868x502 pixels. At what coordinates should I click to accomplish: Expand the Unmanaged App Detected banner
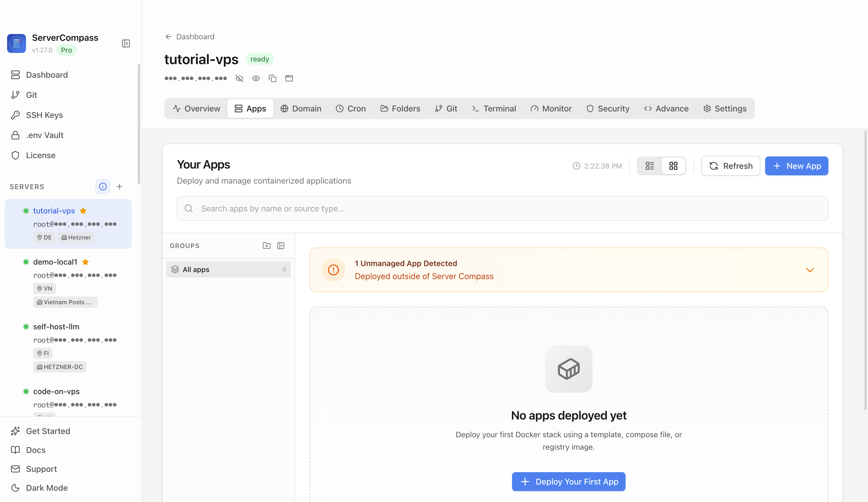click(x=810, y=270)
